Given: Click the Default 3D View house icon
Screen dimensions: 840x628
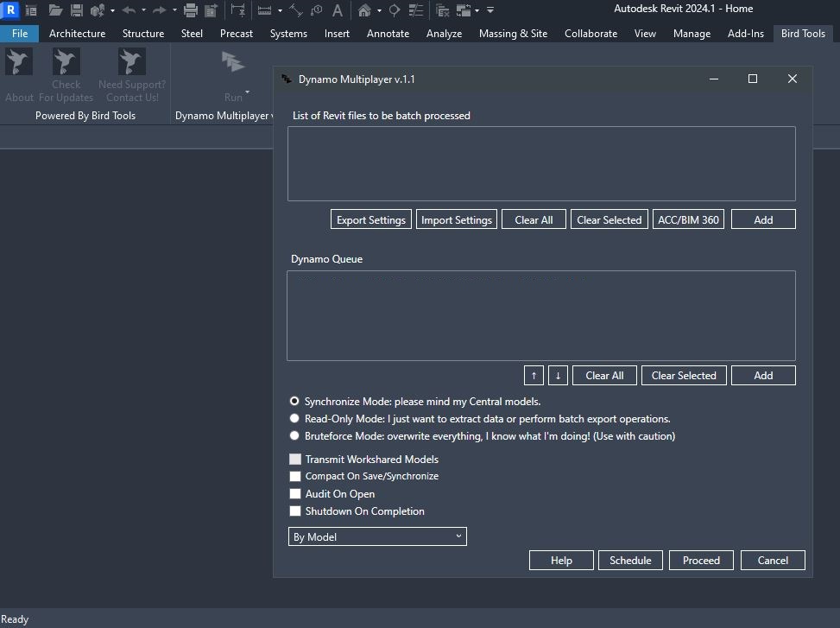Looking at the screenshot, I should pyautogui.click(x=364, y=10).
